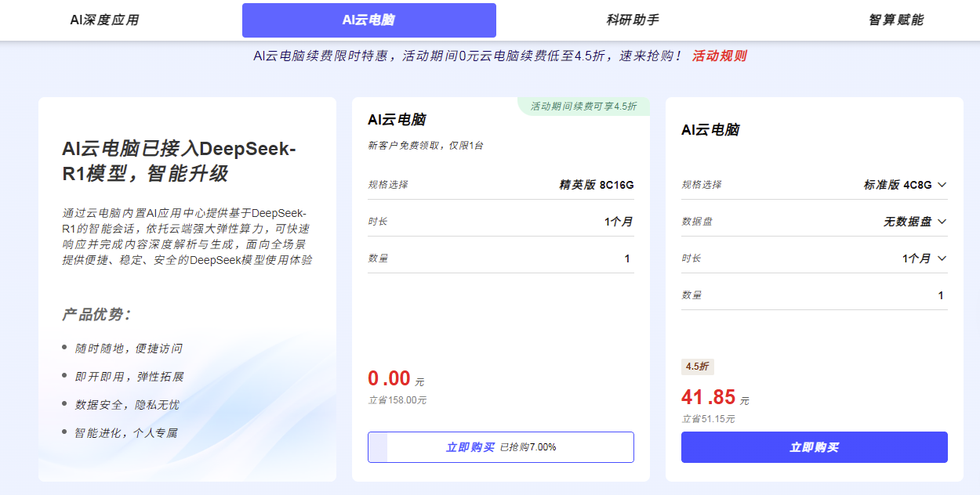The width and height of the screenshot is (980, 495).
Task: Click the chevron arrow beside 1个月 in the right card
Action: click(942, 258)
